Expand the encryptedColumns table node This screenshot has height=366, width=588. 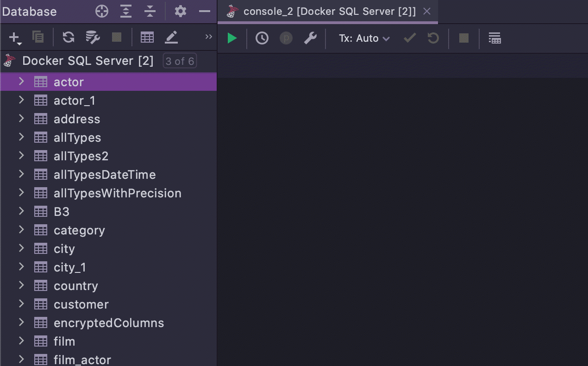coord(21,322)
